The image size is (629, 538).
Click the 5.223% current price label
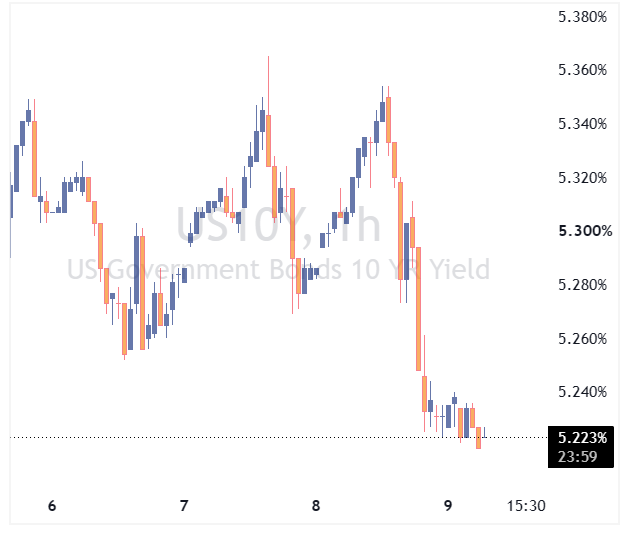pyautogui.click(x=582, y=438)
